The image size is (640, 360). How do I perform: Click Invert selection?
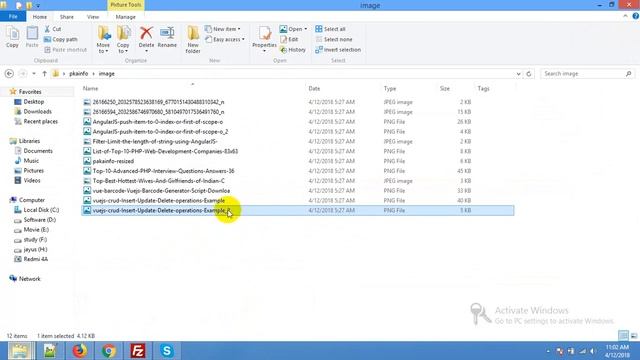pos(338,49)
